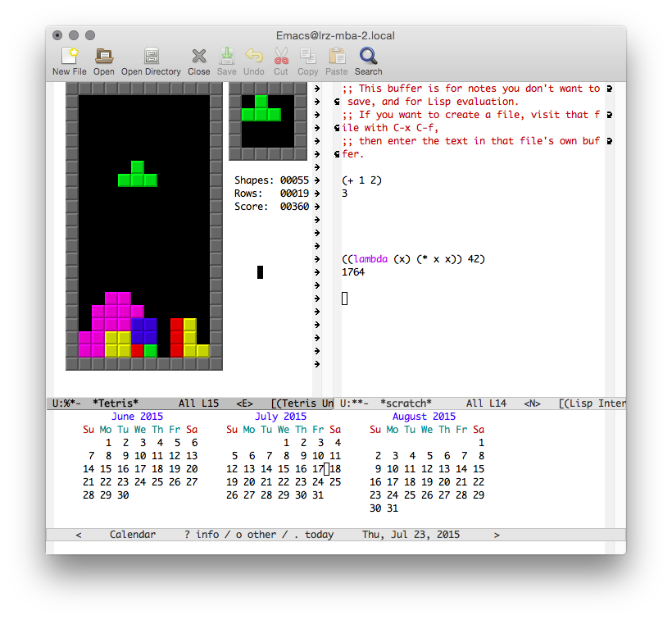This screenshot has width=672, height=620.
Task: Close the buffer using the Close icon
Action: [x=199, y=56]
